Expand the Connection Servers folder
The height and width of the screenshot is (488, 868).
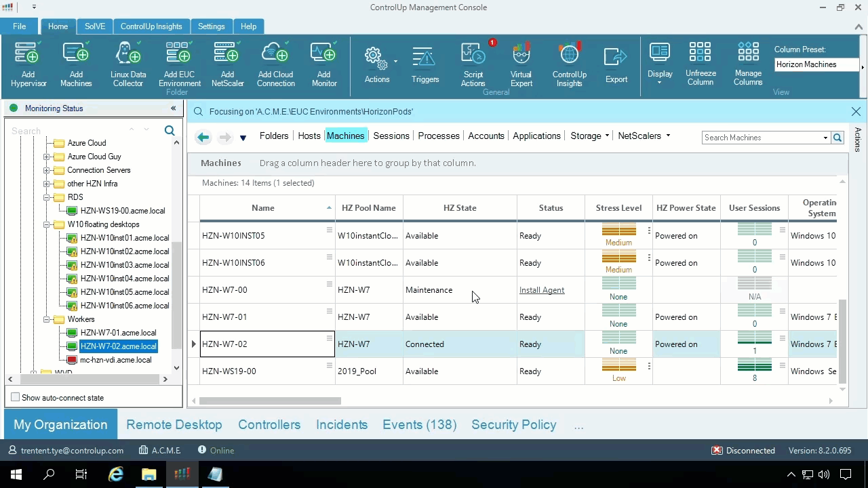(46, 170)
